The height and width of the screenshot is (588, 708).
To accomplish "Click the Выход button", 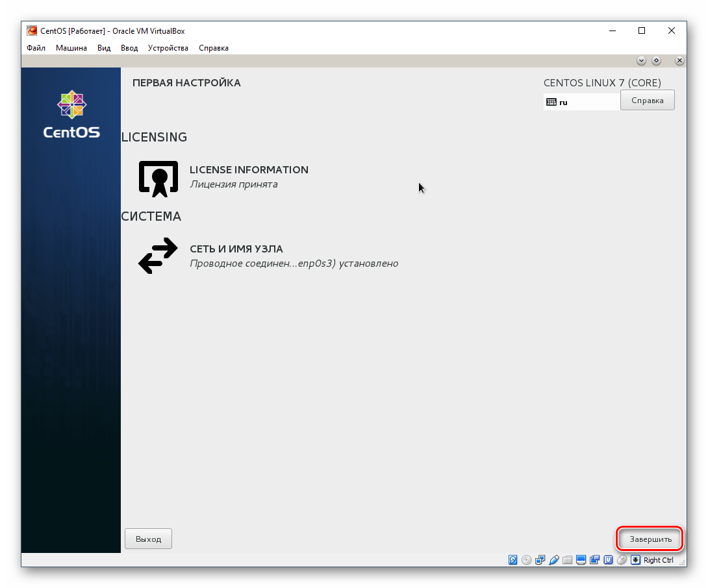I will pos(148,538).
